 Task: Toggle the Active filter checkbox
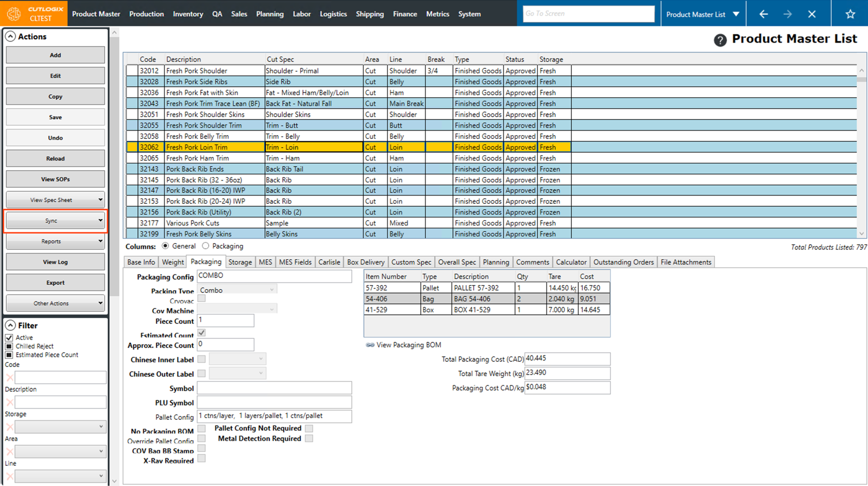9,338
